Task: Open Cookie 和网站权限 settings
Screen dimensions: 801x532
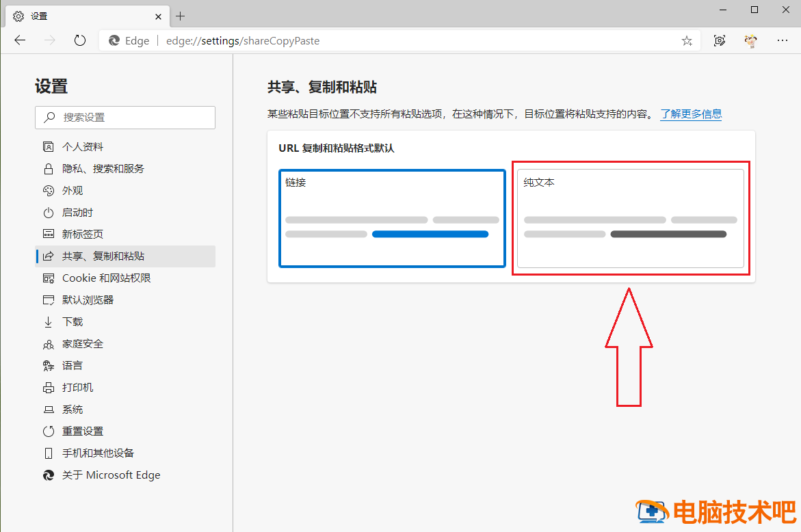Action: point(111,278)
